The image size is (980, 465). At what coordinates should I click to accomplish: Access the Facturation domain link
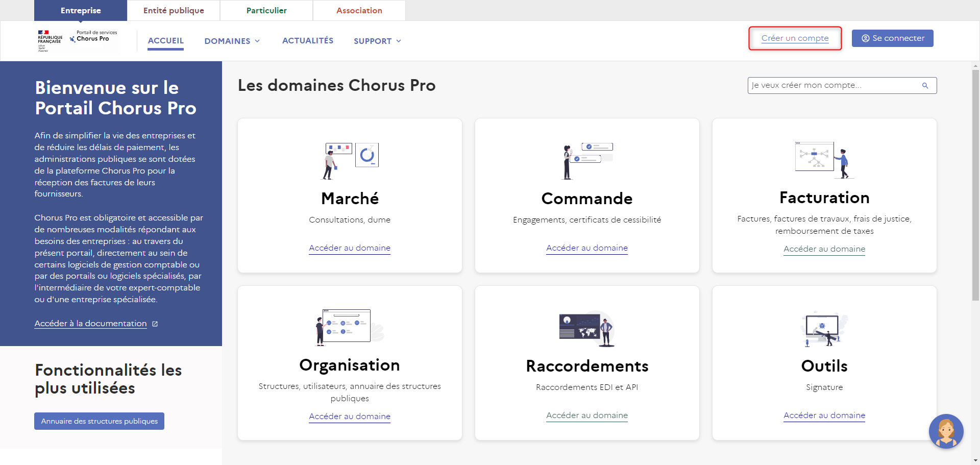[824, 249]
